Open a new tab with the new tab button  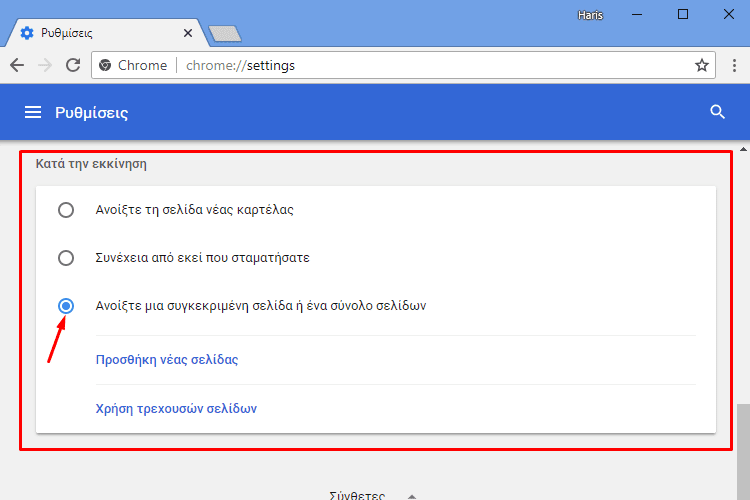tap(225, 34)
